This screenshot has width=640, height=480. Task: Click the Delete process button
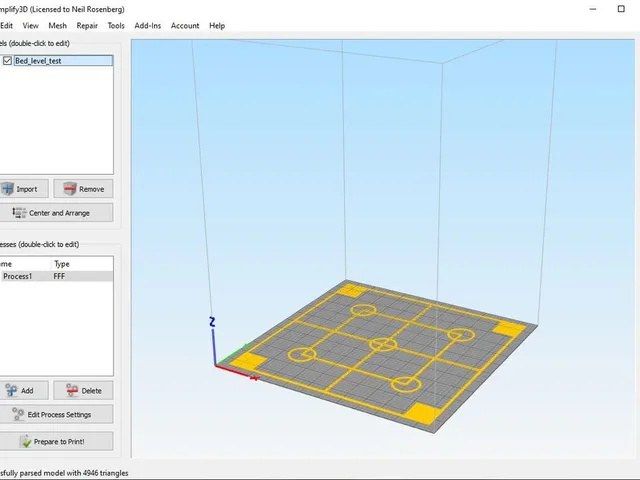pyautogui.click(x=83, y=391)
